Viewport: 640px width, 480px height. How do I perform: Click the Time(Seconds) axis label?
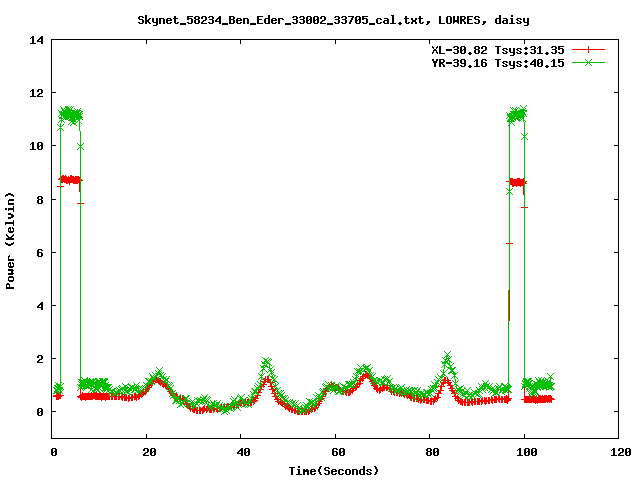pyautogui.click(x=333, y=471)
